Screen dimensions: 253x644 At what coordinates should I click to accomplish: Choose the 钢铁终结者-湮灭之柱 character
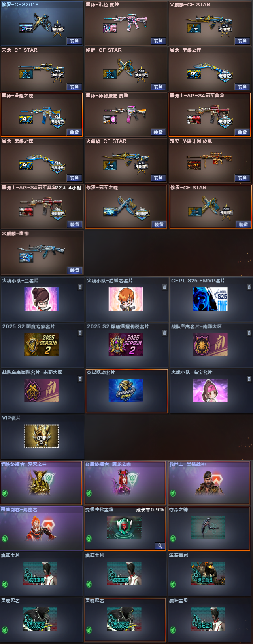click(x=42, y=482)
